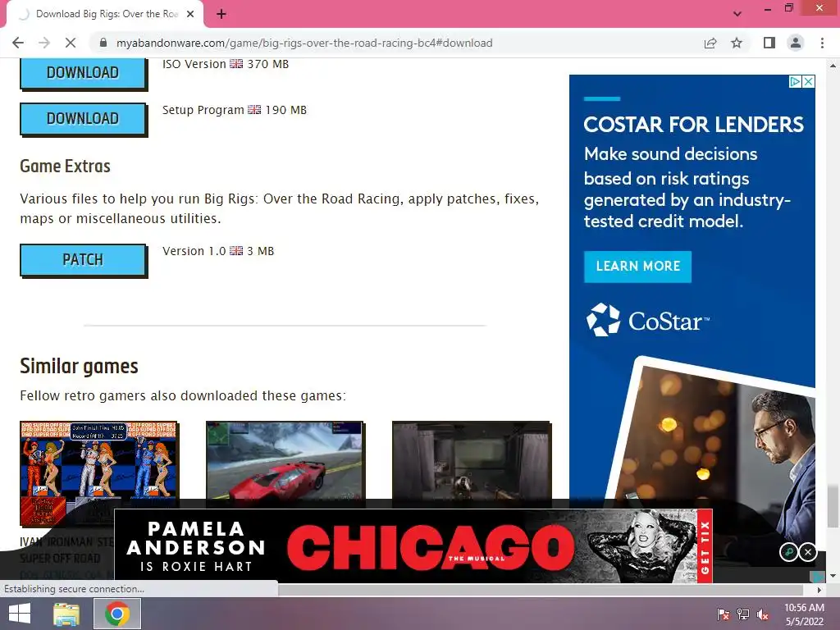
Task: Share this page icon in address bar
Action: pyautogui.click(x=710, y=43)
